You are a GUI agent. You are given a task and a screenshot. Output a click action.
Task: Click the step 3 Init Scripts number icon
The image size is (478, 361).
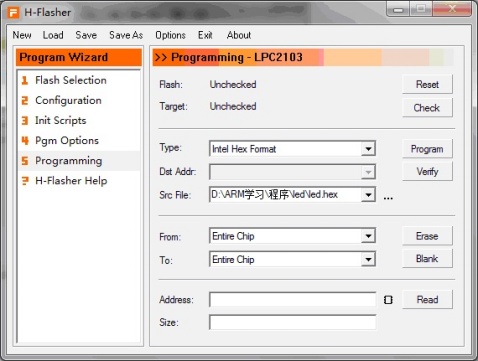tap(25, 120)
